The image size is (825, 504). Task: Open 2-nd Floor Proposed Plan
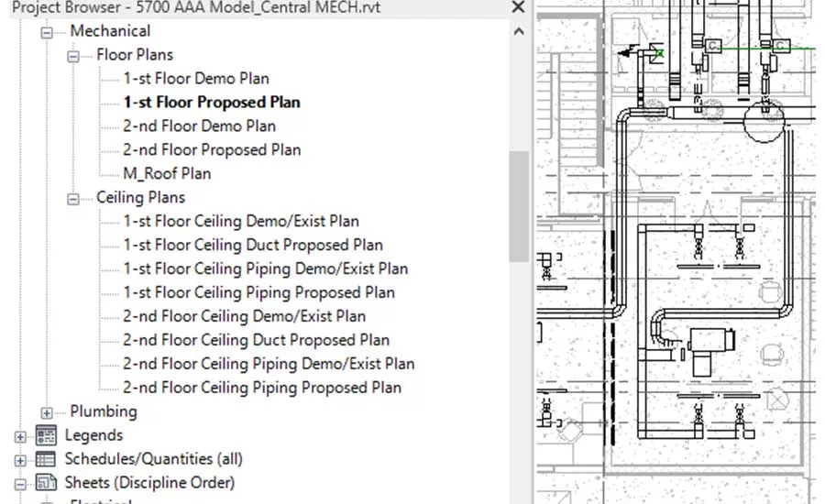pos(212,149)
